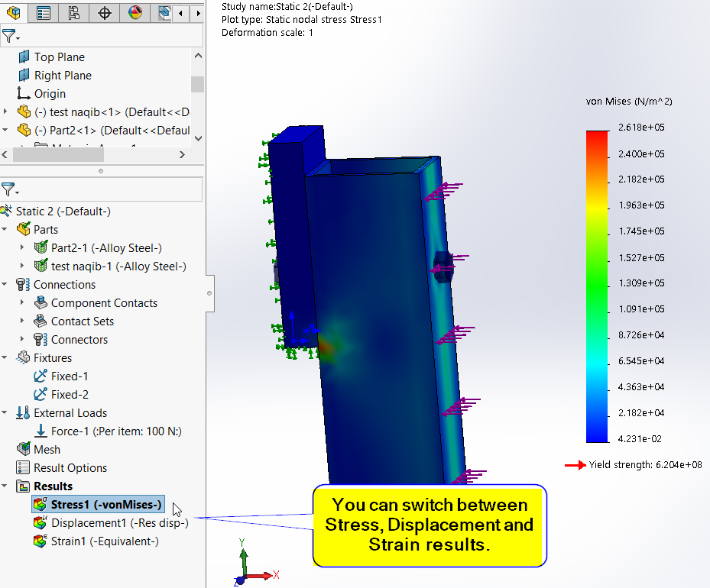The width and height of the screenshot is (710, 588).
Task: Click the von Mises color legend bar
Action: 597,286
